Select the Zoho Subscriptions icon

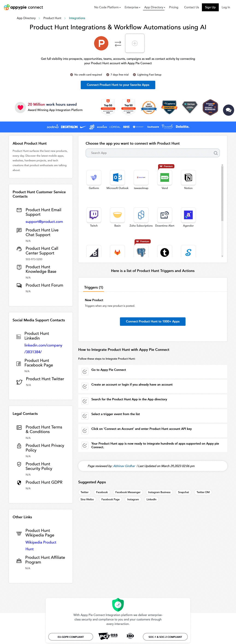pos(141,215)
